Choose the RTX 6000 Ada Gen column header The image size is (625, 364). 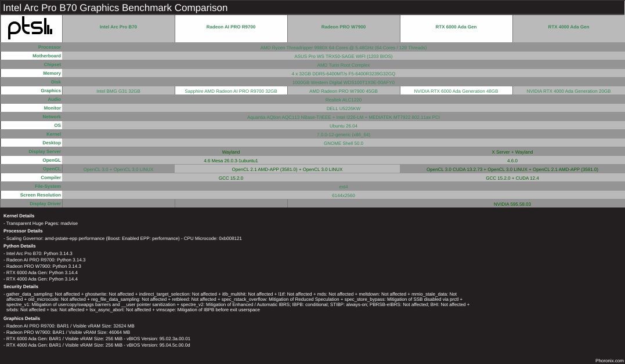click(456, 27)
